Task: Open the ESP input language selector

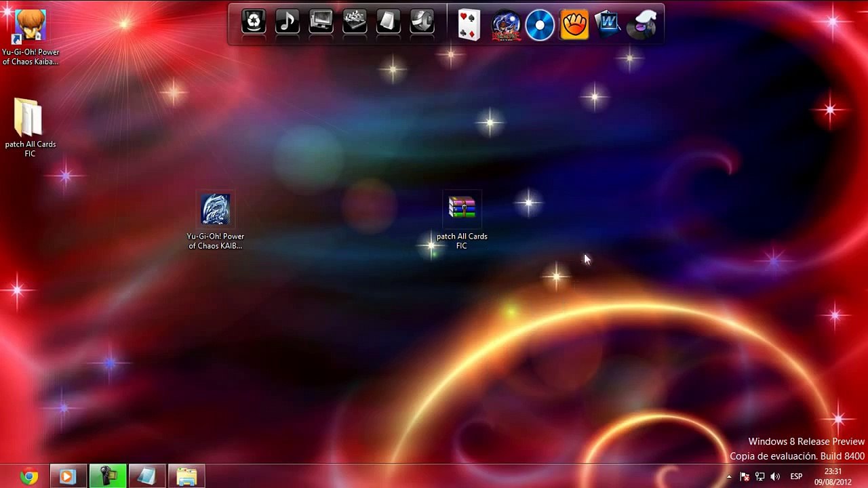Action: [796, 477]
